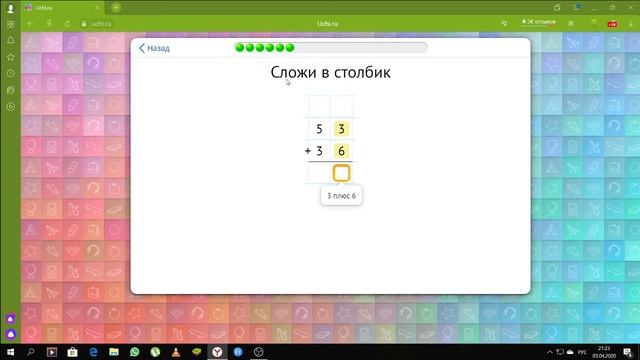Click the hint bubble '3 плюс 6'
This screenshot has height=360, width=640.
pos(341,196)
